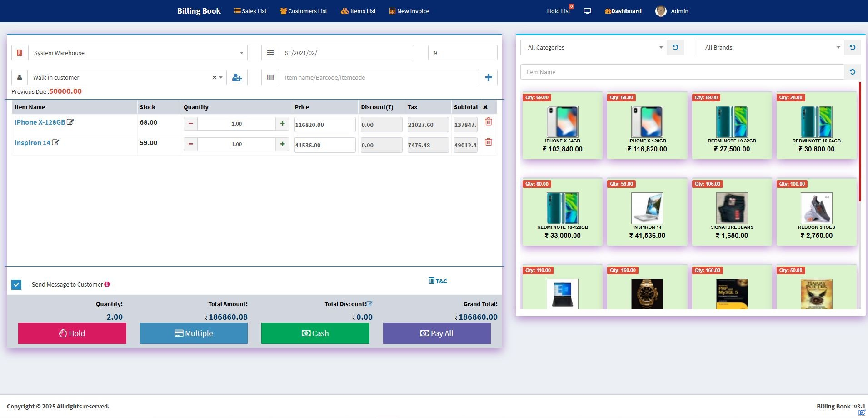Open the System Warehouse dropdown

[138, 53]
